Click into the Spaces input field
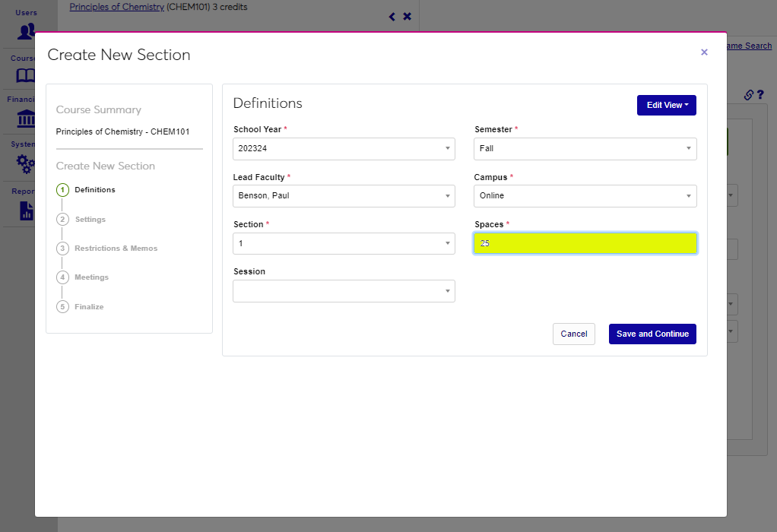The height and width of the screenshot is (532, 777). [585, 243]
